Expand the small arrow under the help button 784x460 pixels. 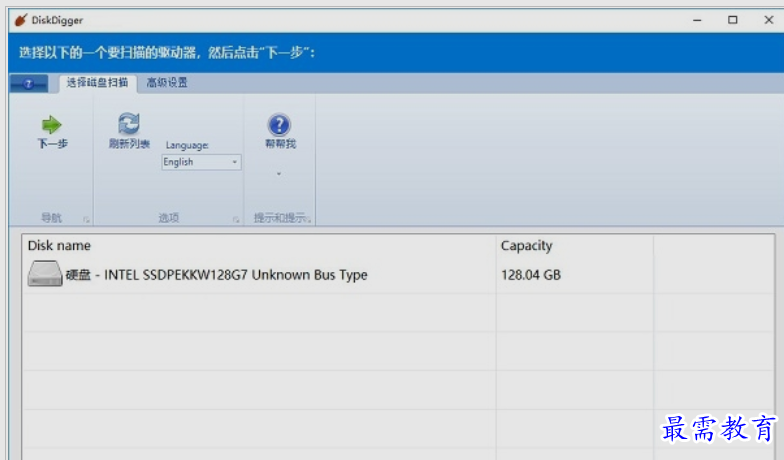tap(279, 174)
